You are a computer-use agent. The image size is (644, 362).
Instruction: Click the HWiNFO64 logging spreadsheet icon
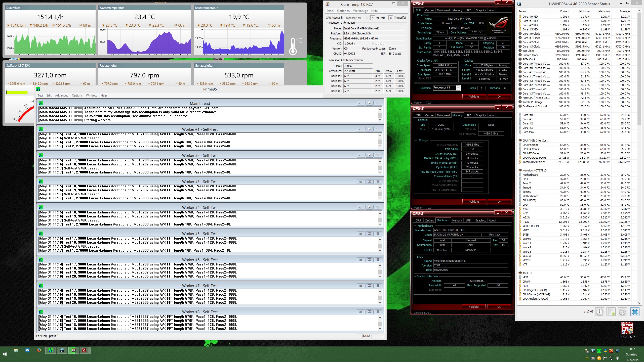tap(611, 312)
